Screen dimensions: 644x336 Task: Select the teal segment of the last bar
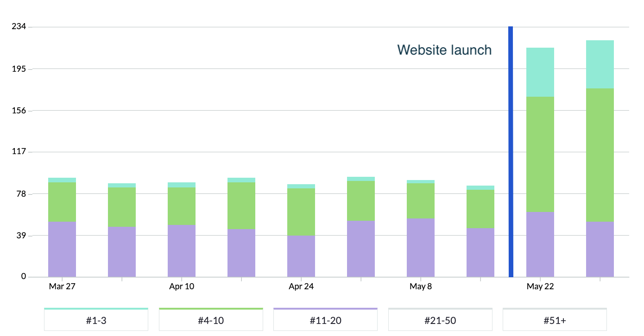coord(600,64)
